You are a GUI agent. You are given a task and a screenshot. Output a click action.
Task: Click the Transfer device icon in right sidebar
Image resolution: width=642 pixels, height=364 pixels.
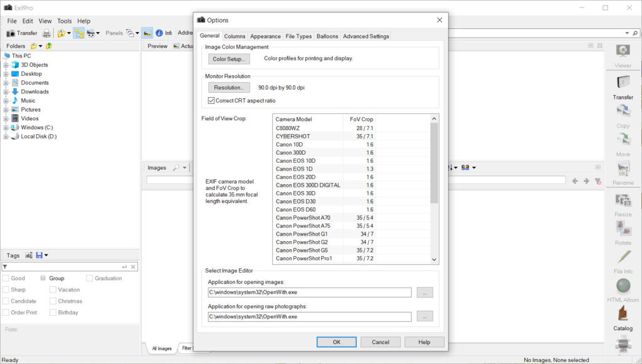(x=623, y=83)
